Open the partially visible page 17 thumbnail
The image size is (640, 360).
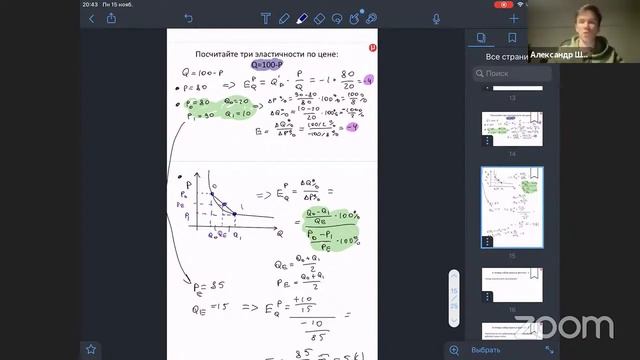click(512, 331)
